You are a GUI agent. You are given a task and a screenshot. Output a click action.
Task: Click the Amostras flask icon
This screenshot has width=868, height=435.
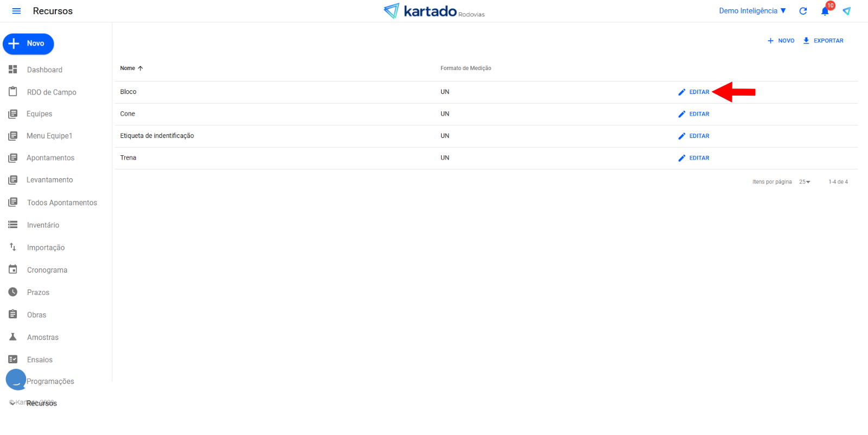13,337
